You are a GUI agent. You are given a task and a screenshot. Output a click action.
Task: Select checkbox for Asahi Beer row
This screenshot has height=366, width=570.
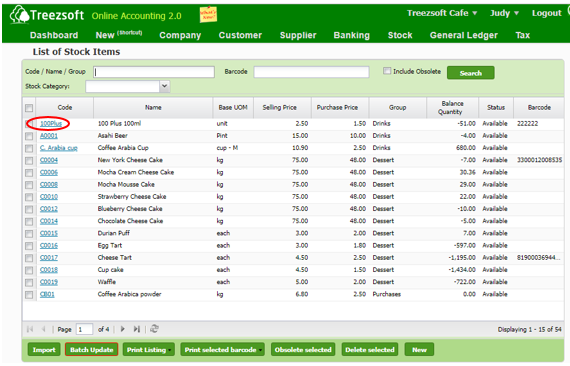pyautogui.click(x=29, y=136)
